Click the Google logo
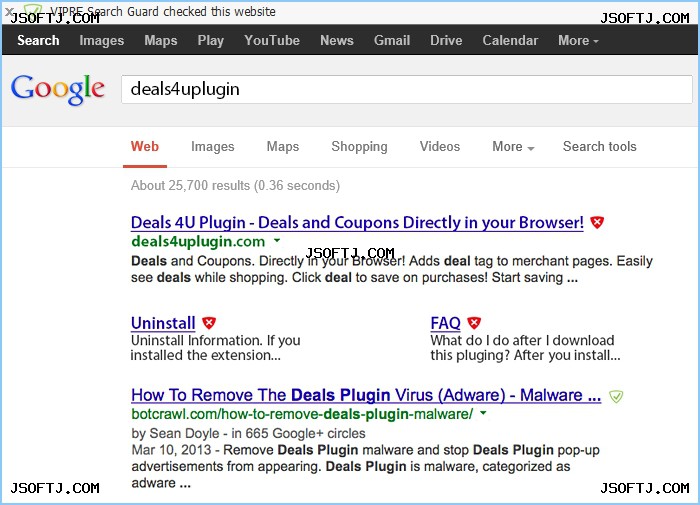This screenshot has height=505, width=700. tap(58, 89)
